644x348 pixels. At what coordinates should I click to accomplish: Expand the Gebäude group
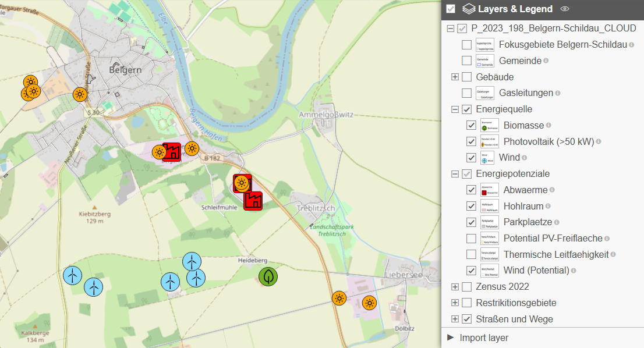coord(455,77)
